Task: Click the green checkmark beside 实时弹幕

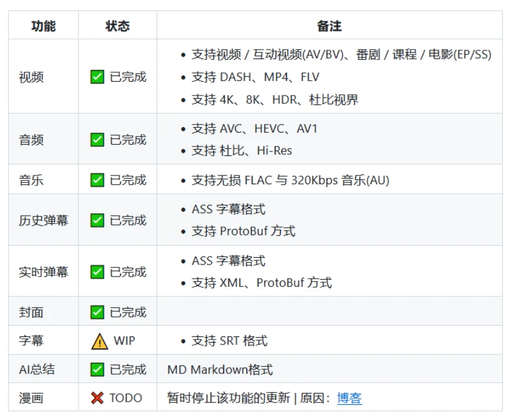Action: click(97, 272)
